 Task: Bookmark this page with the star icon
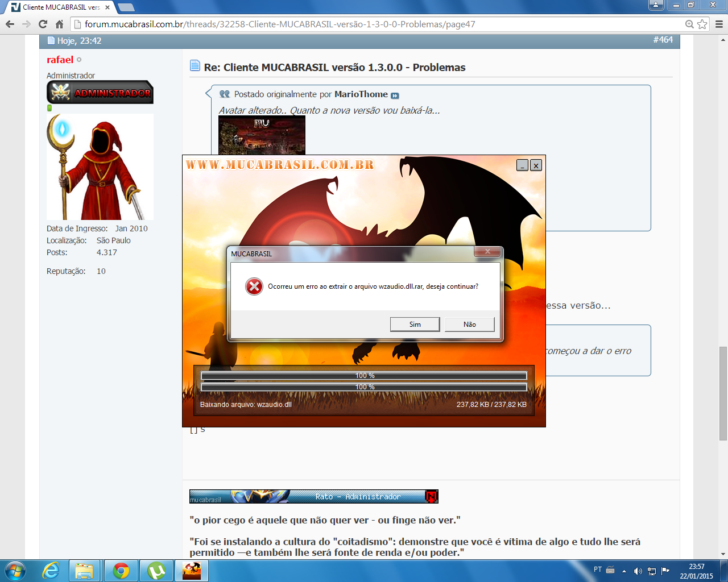coord(702,24)
